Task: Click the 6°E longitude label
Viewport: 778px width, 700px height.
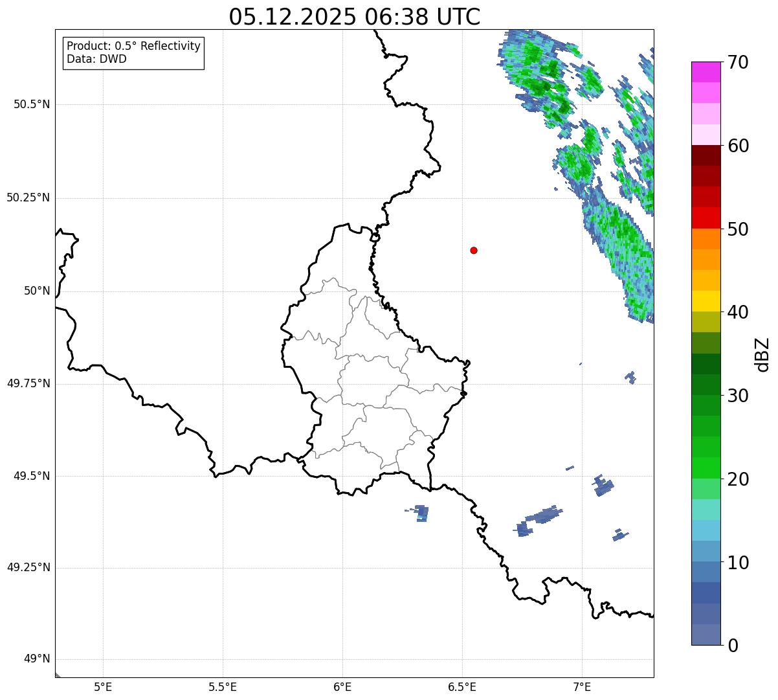Action: [342, 686]
